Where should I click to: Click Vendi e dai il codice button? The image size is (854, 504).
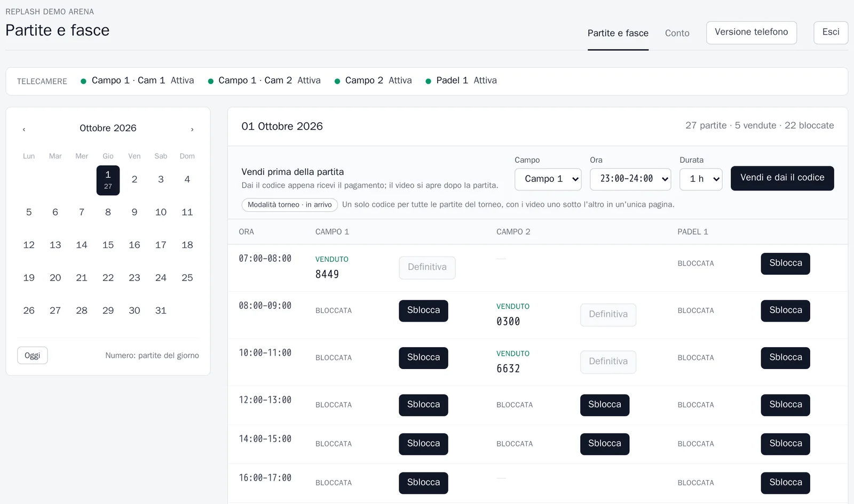pos(782,178)
